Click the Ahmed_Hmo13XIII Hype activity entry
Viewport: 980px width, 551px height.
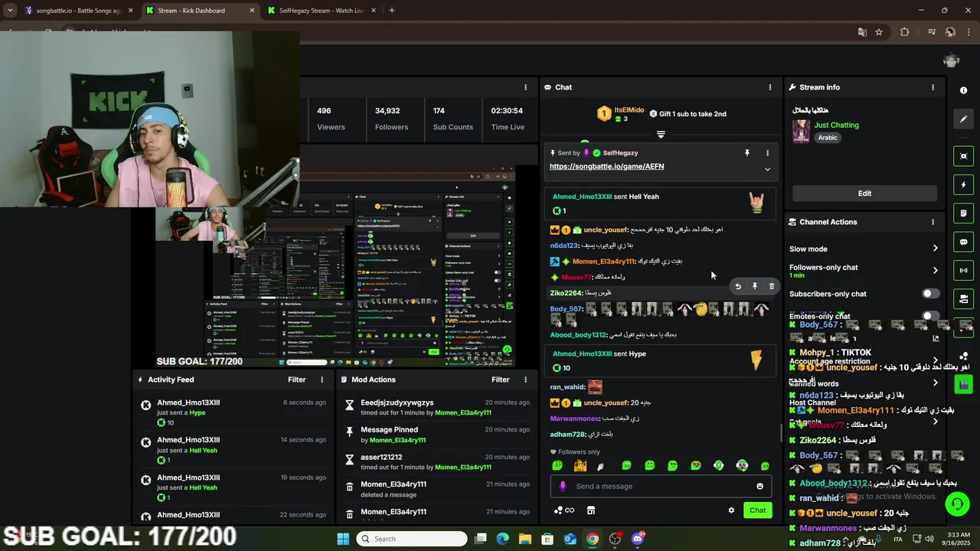coord(234,412)
